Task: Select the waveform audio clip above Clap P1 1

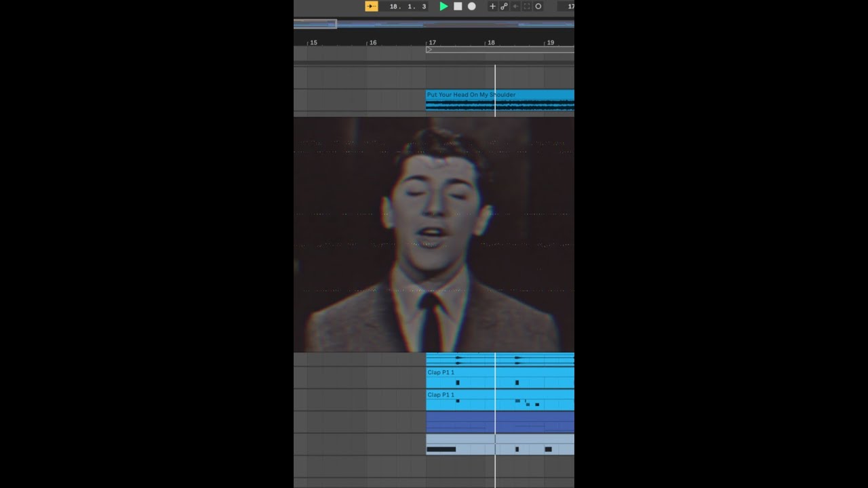Action: tap(500, 360)
